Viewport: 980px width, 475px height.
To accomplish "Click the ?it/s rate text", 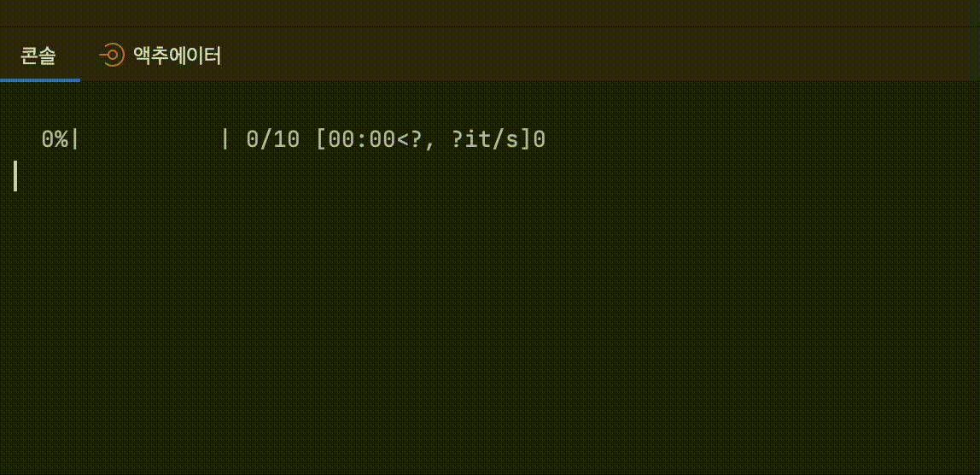I will (484, 139).
